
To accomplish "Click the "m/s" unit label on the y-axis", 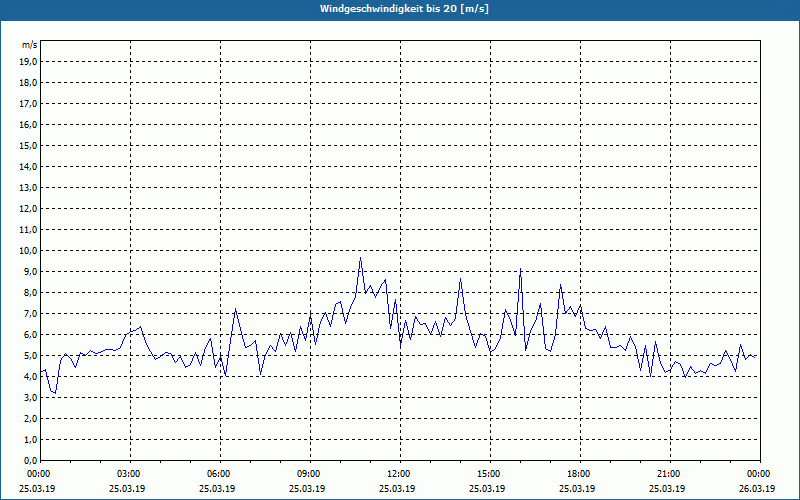I will point(29,45).
